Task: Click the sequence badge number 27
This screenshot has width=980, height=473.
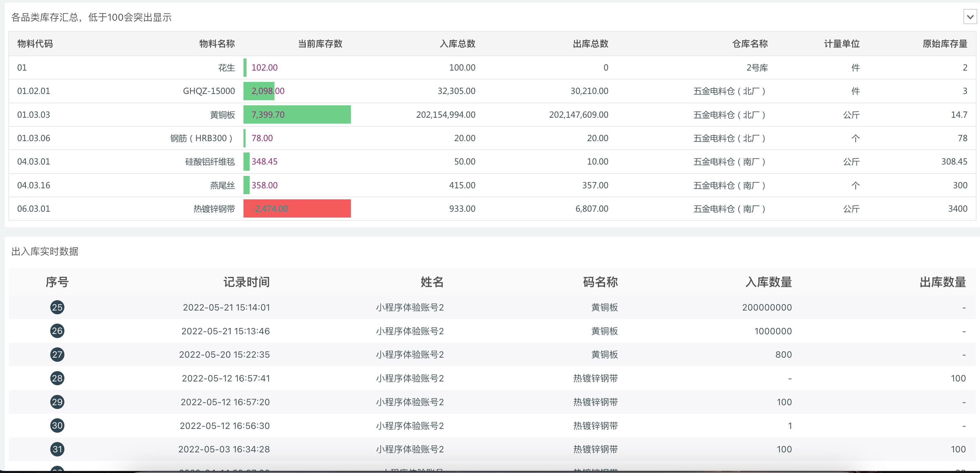Action: pyautogui.click(x=57, y=354)
